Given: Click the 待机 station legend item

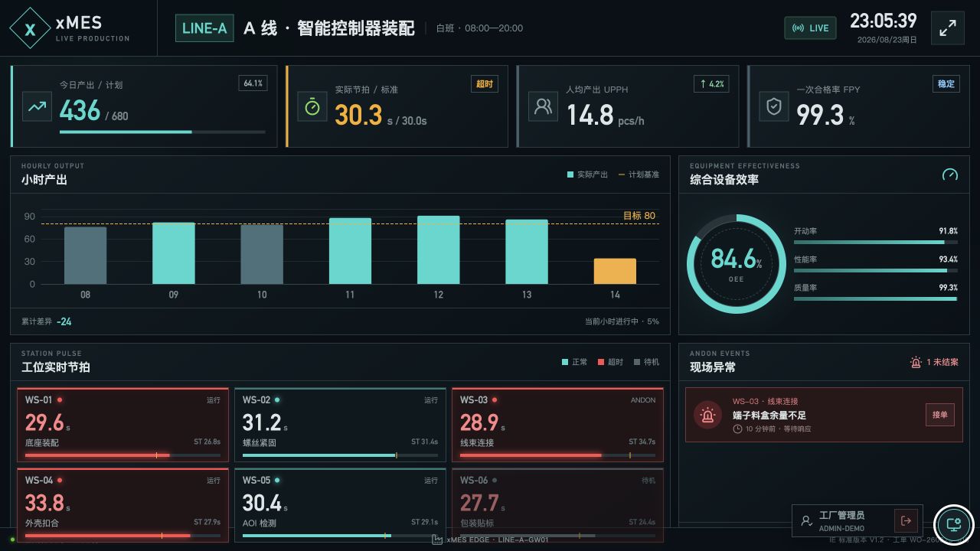Looking at the screenshot, I should [646, 362].
